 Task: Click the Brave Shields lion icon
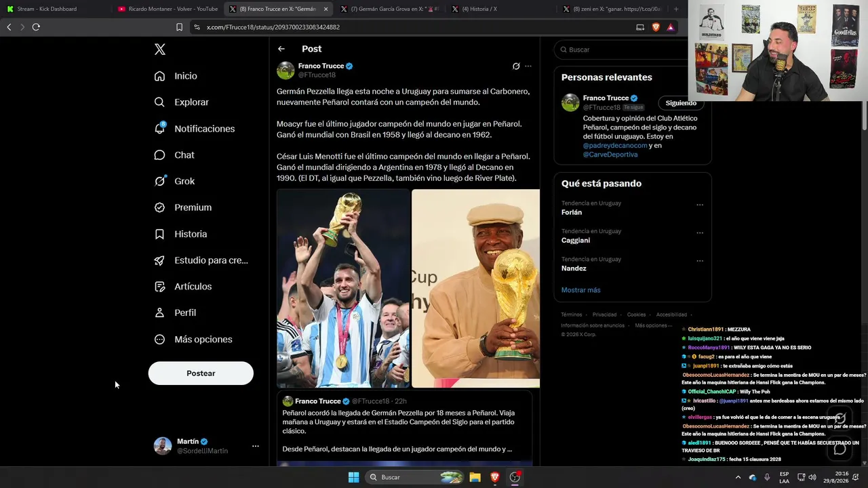[656, 27]
